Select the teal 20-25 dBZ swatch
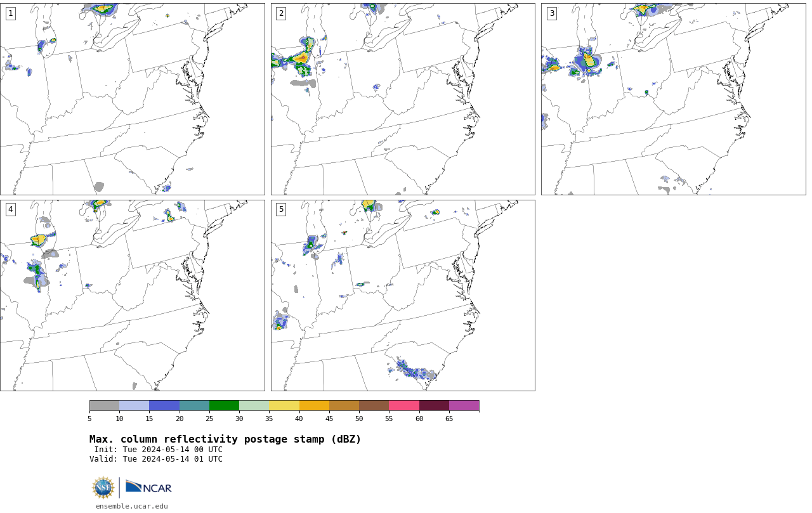 [x=194, y=406]
